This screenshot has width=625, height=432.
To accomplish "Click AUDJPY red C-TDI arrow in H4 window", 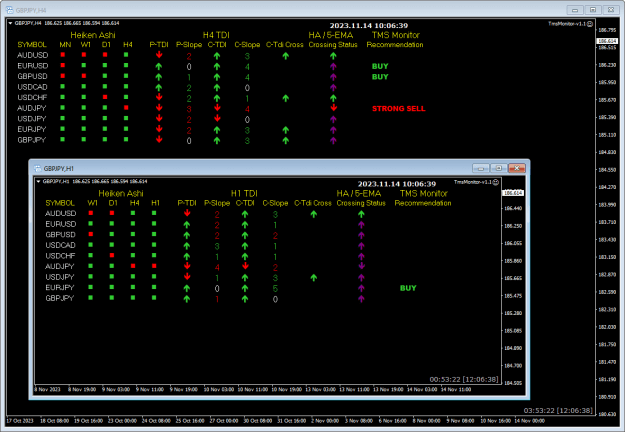I will pos(217,108).
